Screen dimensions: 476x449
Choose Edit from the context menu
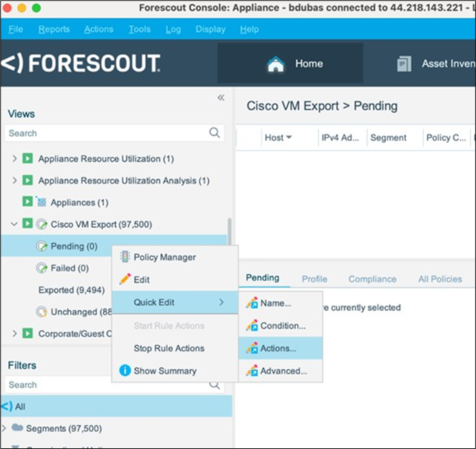[175, 279]
